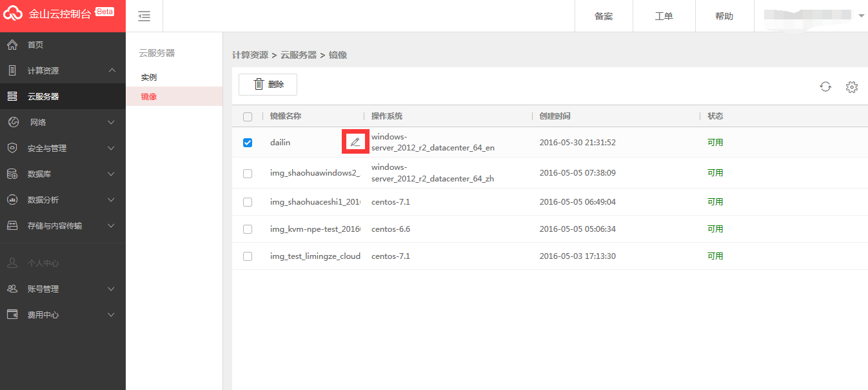Screen dimensions: 868x390
Task: Click the 状态 column header
Action: (715, 116)
